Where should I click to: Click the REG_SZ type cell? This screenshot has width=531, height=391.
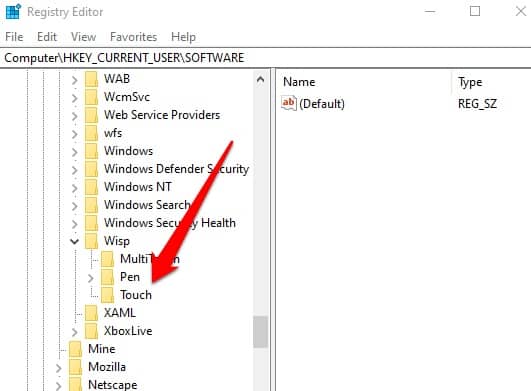(477, 104)
